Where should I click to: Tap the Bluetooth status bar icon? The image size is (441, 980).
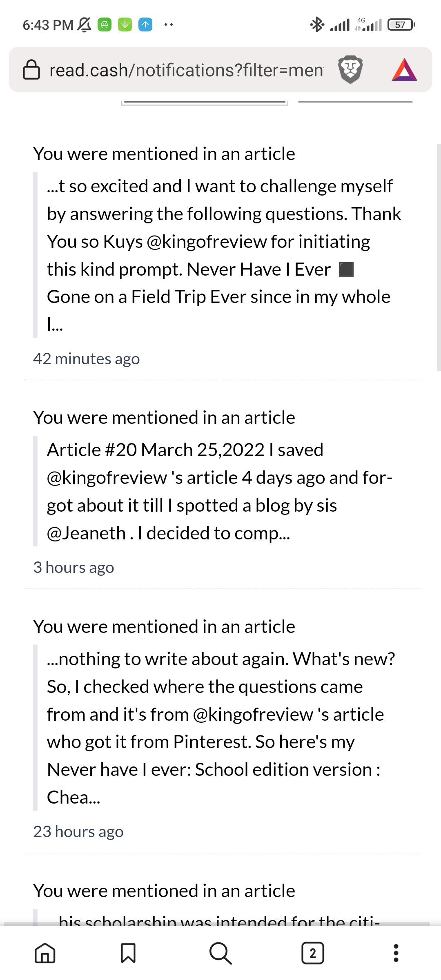tap(317, 25)
